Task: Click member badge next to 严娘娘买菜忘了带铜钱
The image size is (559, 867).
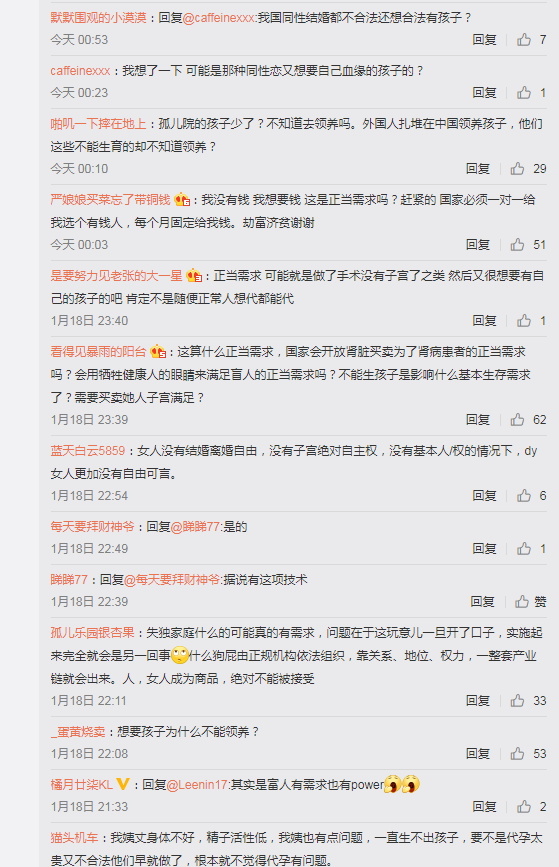Action: (182, 199)
